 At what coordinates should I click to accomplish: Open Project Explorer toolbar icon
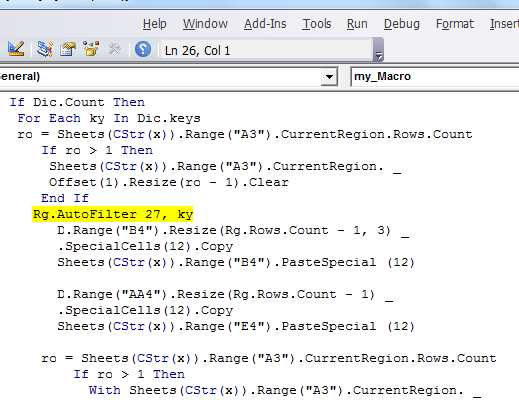[x=45, y=49]
